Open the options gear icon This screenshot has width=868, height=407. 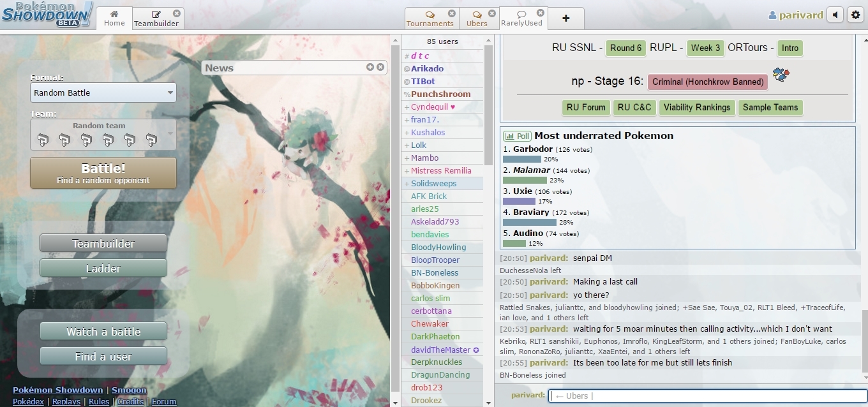tap(856, 15)
